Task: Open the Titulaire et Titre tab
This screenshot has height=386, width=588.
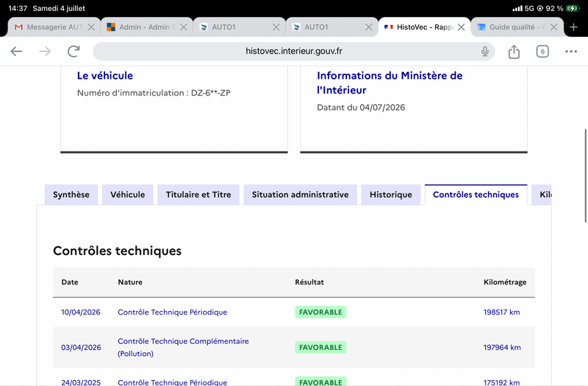Action: pos(198,195)
